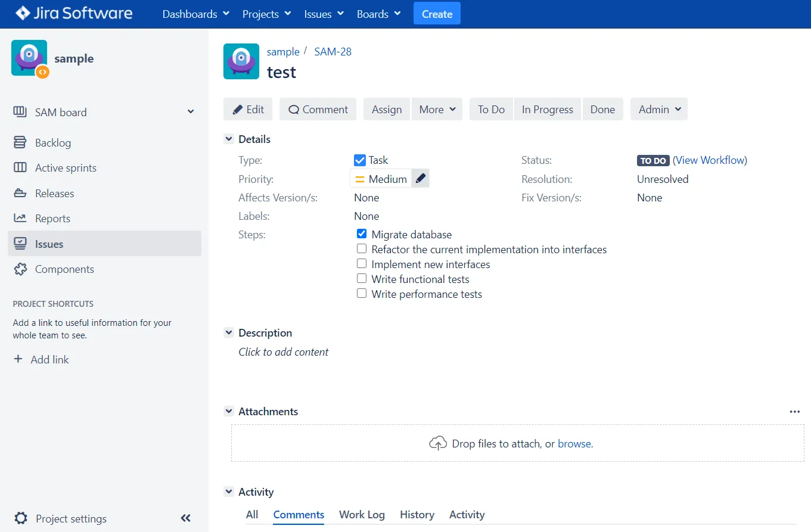Open the Admin dropdown
This screenshot has width=811, height=532.
click(659, 109)
